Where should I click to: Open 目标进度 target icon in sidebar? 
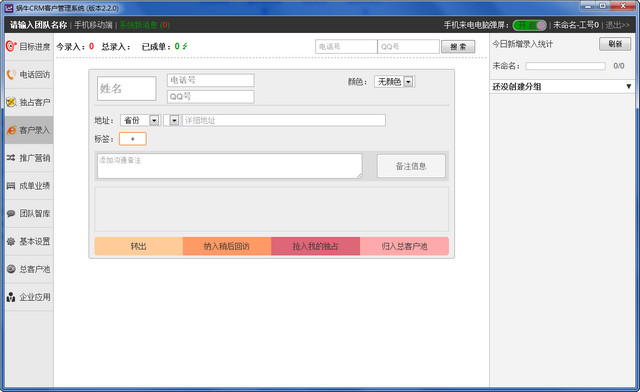[x=11, y=46]
